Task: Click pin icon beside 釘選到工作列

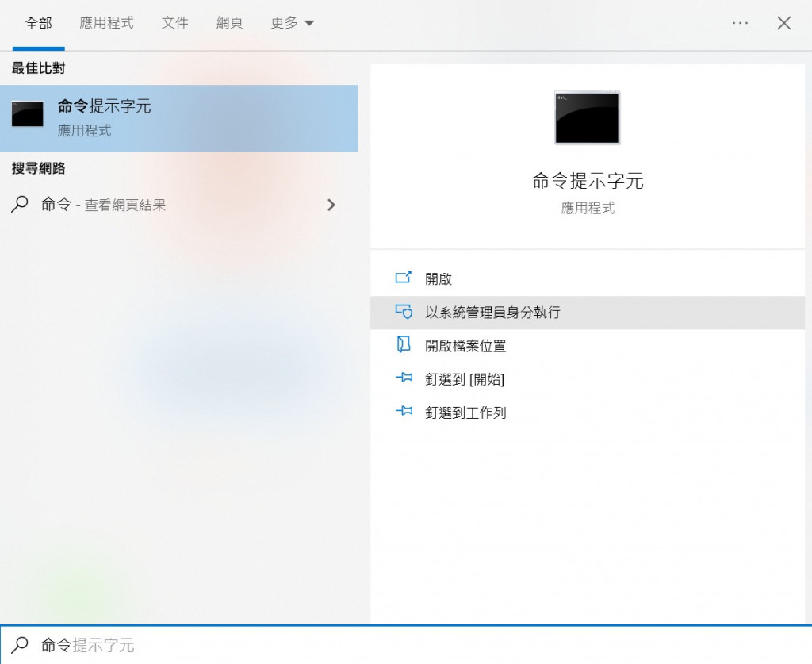Action: 404,411
